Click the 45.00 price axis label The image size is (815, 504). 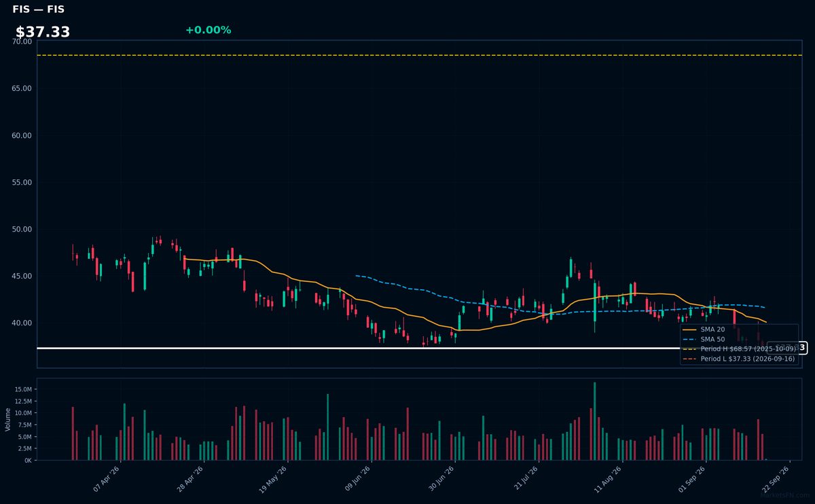22,276
